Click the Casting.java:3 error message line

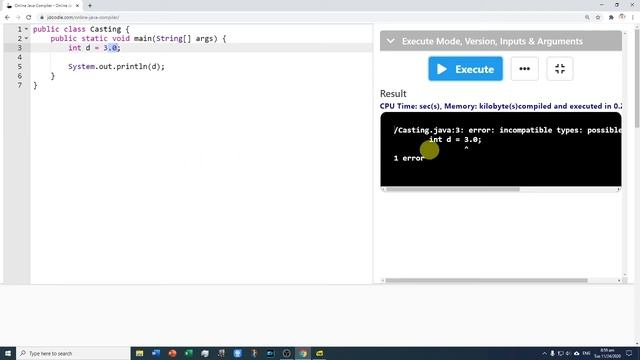pyautogui.click(x=507, y=130)
